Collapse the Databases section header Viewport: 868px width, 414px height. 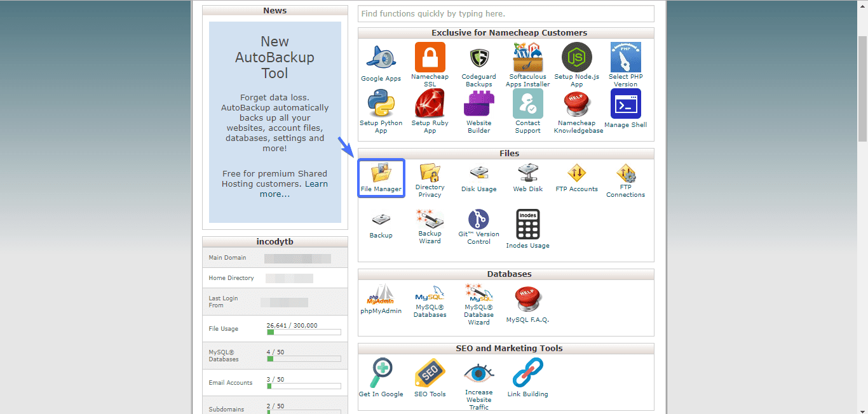pyautogui.click(x=506, y=274)
